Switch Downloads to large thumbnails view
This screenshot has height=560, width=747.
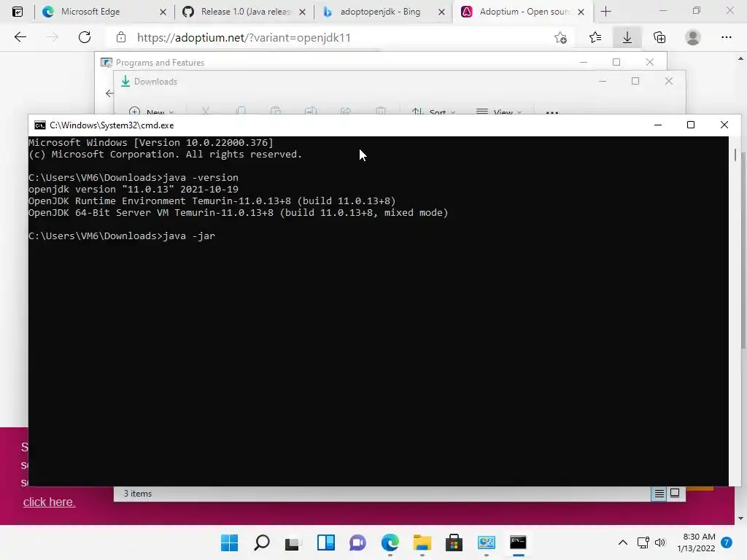pyautogui.click(x=675, y=494)
